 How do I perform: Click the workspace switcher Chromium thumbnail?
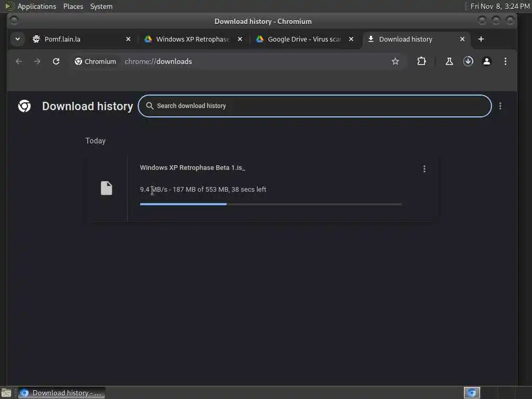pyautogui.click(x=472, y=393)
